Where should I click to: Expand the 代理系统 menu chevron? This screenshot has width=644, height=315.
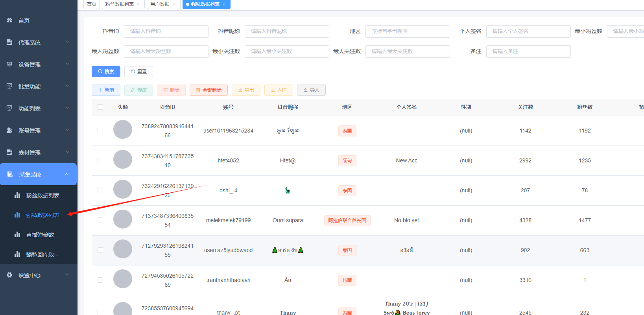click(67, 42)
